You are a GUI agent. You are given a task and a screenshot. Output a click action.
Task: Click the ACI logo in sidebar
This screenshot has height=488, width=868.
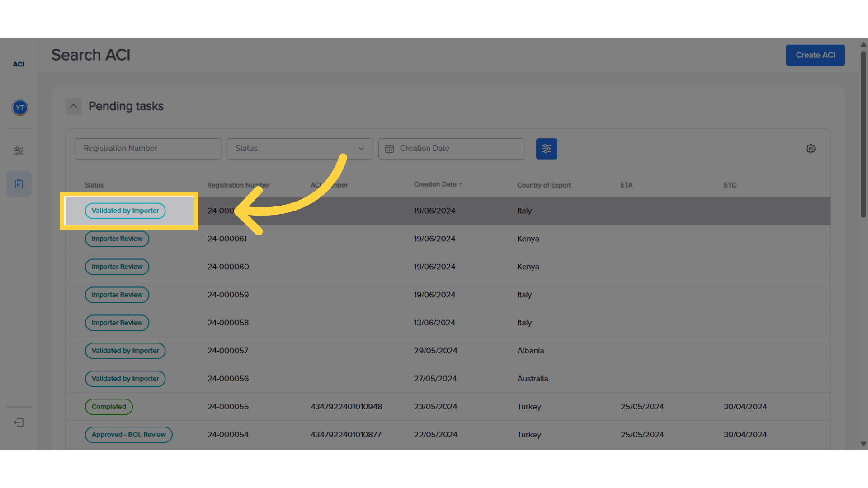point(19,64)
